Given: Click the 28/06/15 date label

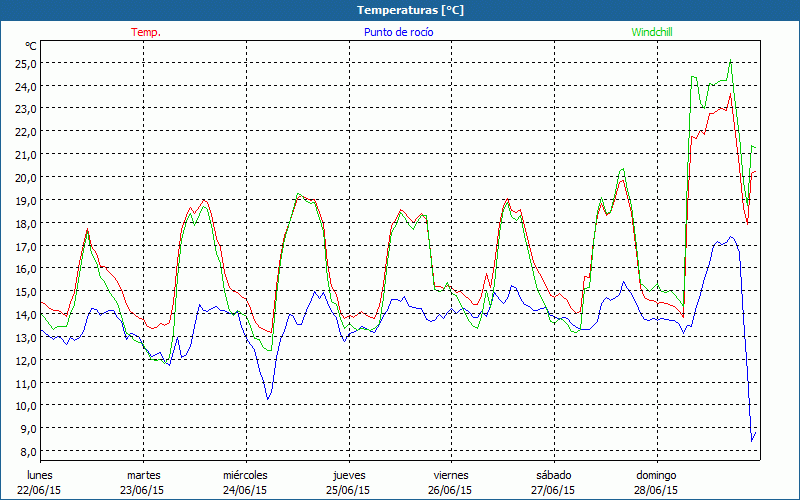Looking at the screenshot, I should point(656,490).
